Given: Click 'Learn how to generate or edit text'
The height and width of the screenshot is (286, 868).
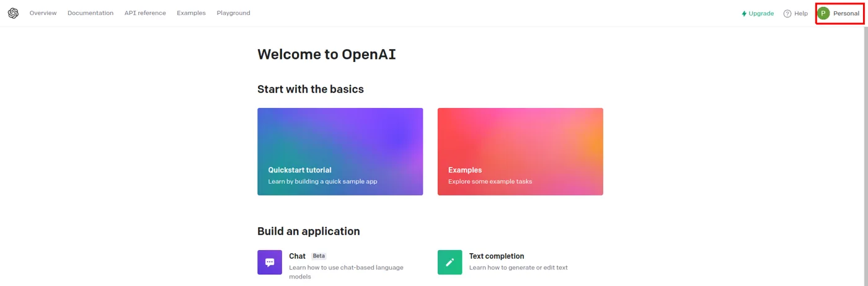Looking at the screenshot, I should click(x=518, y=268).
